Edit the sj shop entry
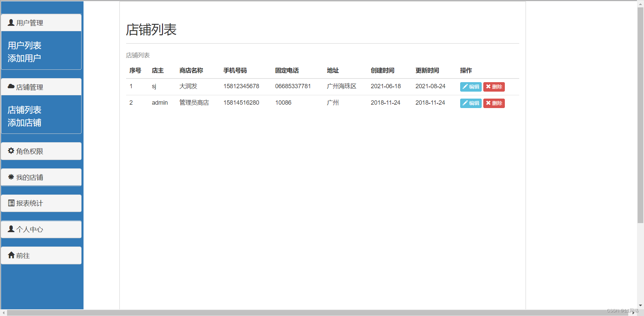 point(471,87)
